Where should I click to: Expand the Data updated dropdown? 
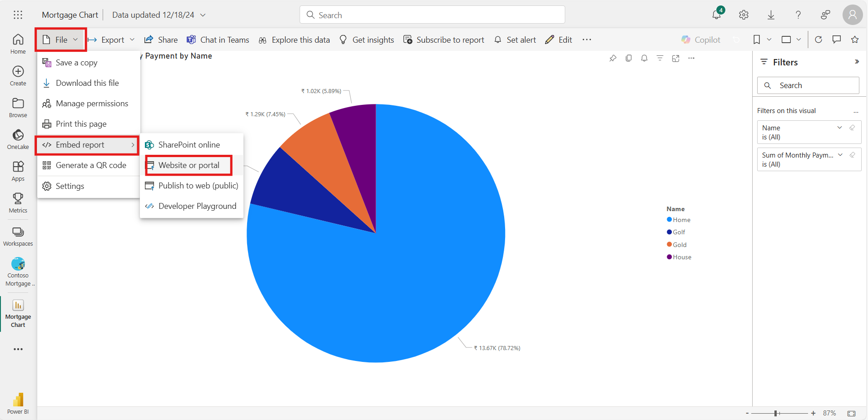(203, 15)
